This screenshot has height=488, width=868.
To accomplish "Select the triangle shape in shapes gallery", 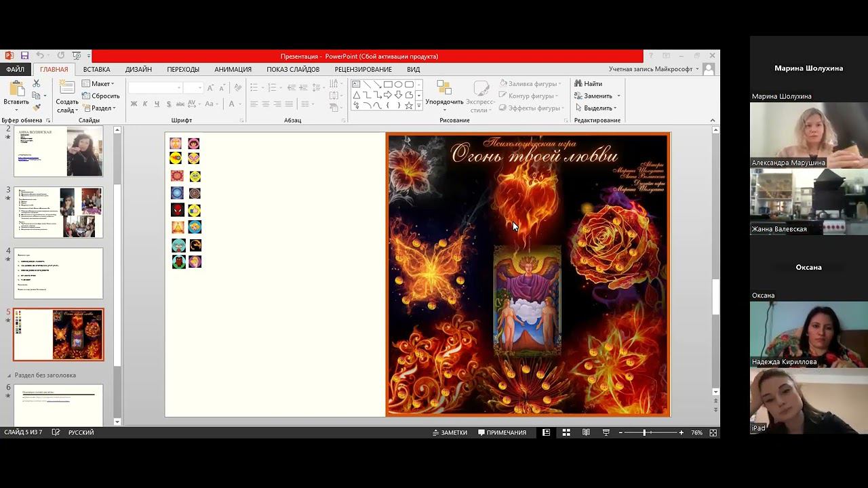I will [357, 95].
